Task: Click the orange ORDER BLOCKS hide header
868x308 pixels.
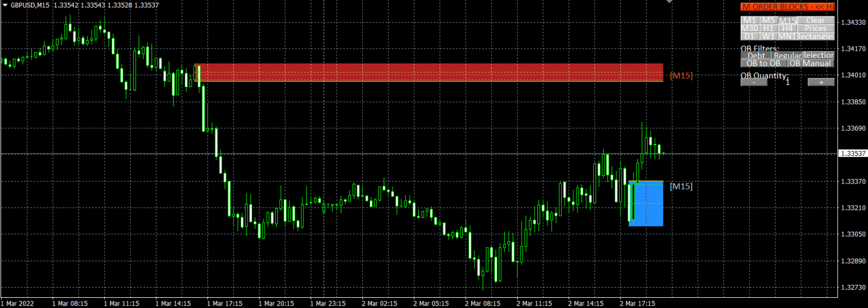Action: click(x=788, y=7)
